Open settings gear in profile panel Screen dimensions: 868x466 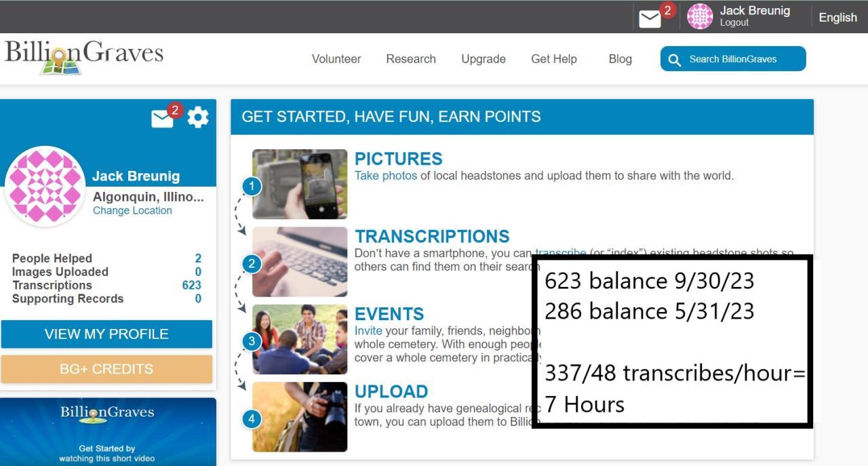coord(198,117)
